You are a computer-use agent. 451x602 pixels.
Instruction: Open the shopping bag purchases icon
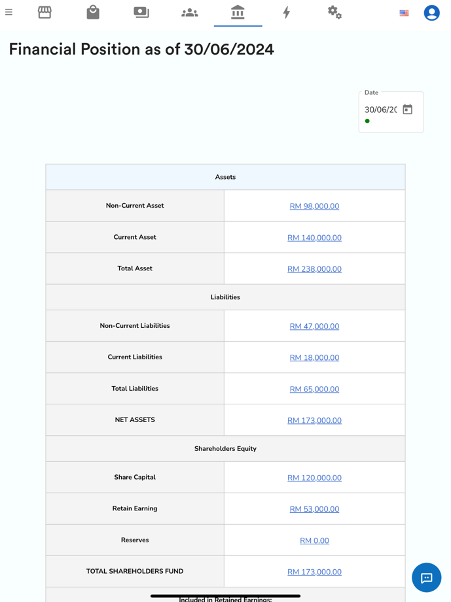pos(93,12)
